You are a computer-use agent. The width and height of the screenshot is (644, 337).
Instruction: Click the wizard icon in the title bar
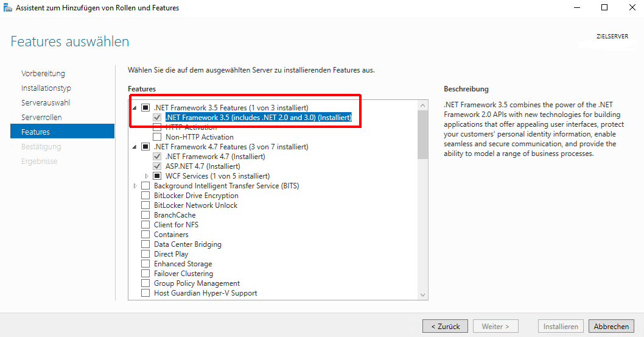pyautogui.click(x=7, y=7)
